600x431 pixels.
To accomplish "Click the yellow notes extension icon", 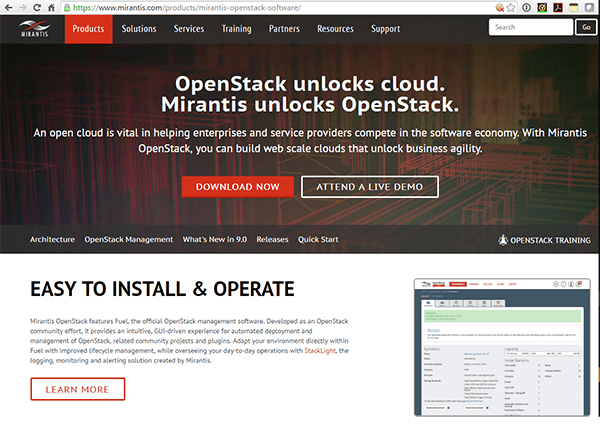I will click(x=573, y=7).
